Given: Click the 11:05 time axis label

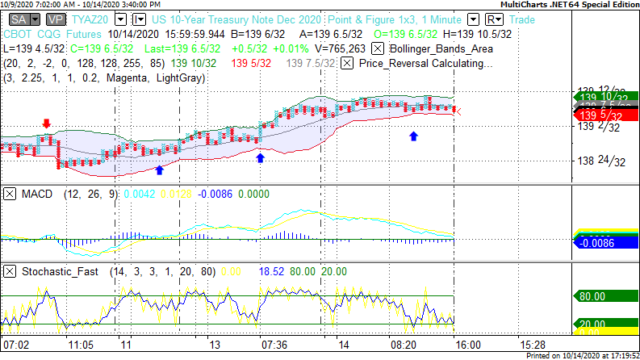Looking at the screenshot, I should pyautogui.click(x=81, y=345).
